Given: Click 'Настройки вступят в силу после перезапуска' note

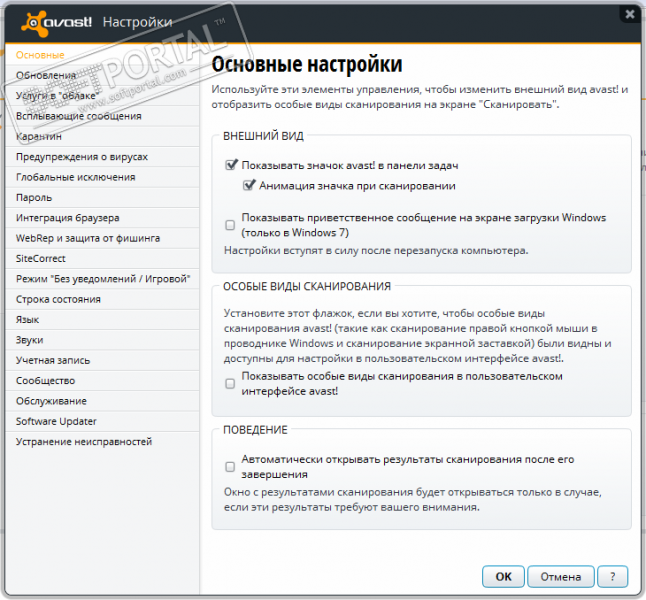Looking at the screenshot, I should point(376,250).
